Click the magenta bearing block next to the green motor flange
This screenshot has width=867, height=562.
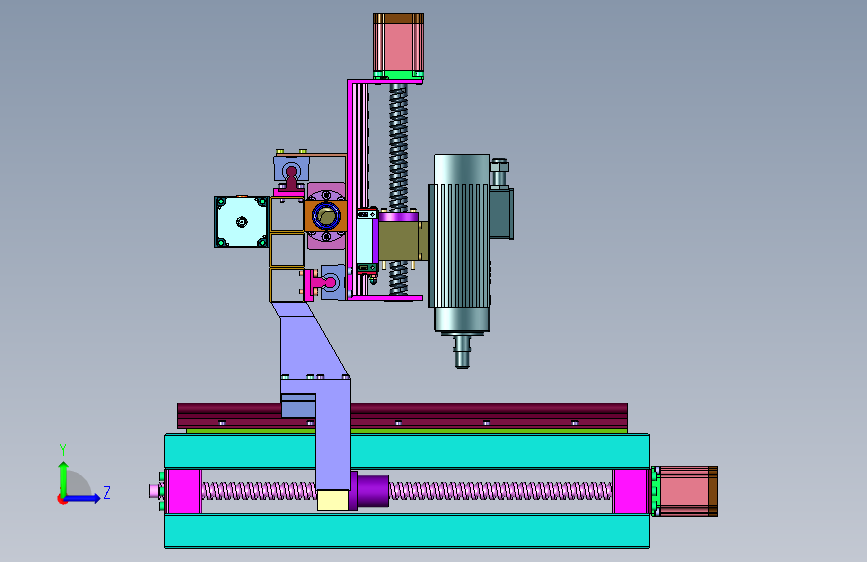tap(630, 491)
